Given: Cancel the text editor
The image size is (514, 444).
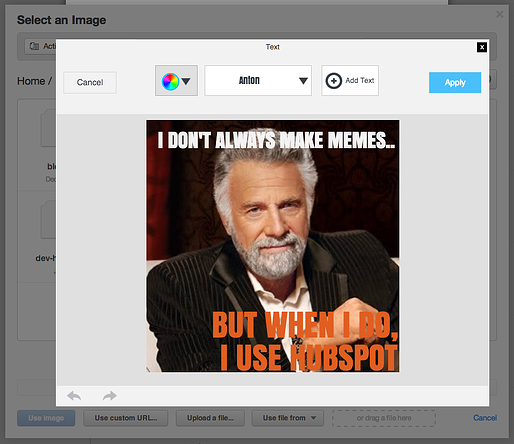Looking at the screenshot, I should click(x=90, y=82).
